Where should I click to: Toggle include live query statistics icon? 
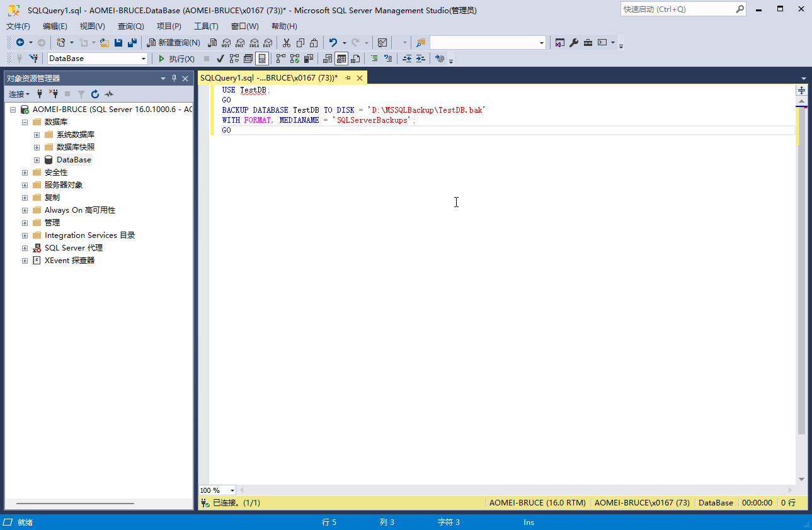[295, 59]
